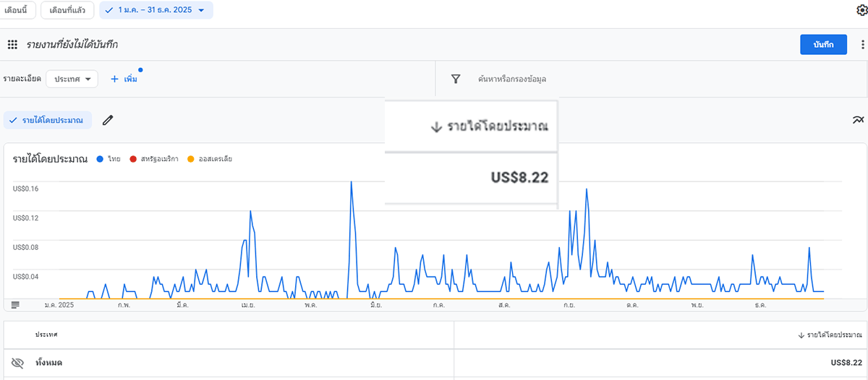Sort by the รายได้โดยประมาณ column header

[x=830, y=335]
